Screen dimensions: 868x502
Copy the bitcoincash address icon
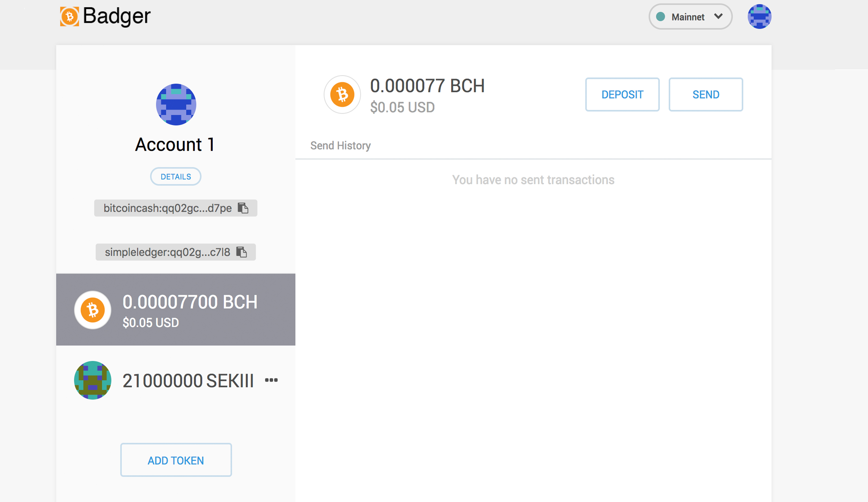pos(243,208)
